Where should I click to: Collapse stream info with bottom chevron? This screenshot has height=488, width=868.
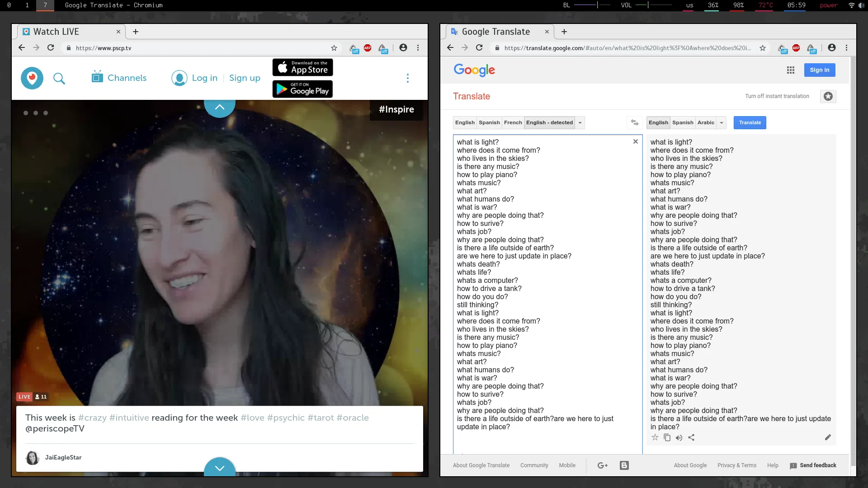[x=220, y=468]
